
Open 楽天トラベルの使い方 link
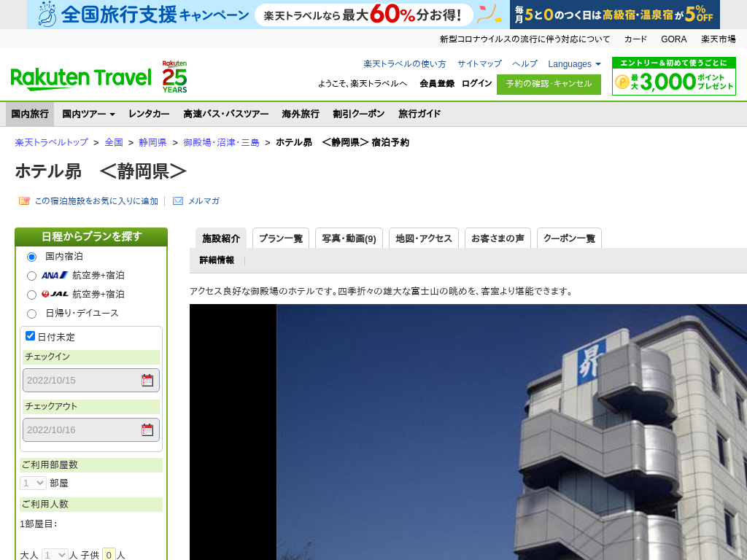click(405, 64)
